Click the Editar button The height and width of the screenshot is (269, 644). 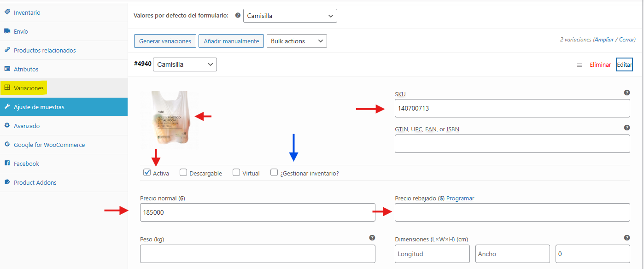tap(624, 65)
